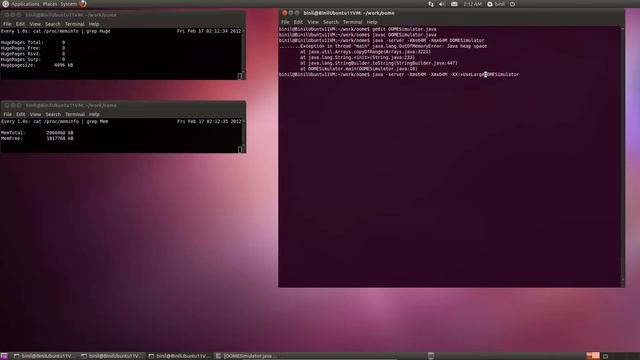Open the messaging mail indicator
Viewport: 640px width, 360px height.
[x=454, y=4]
